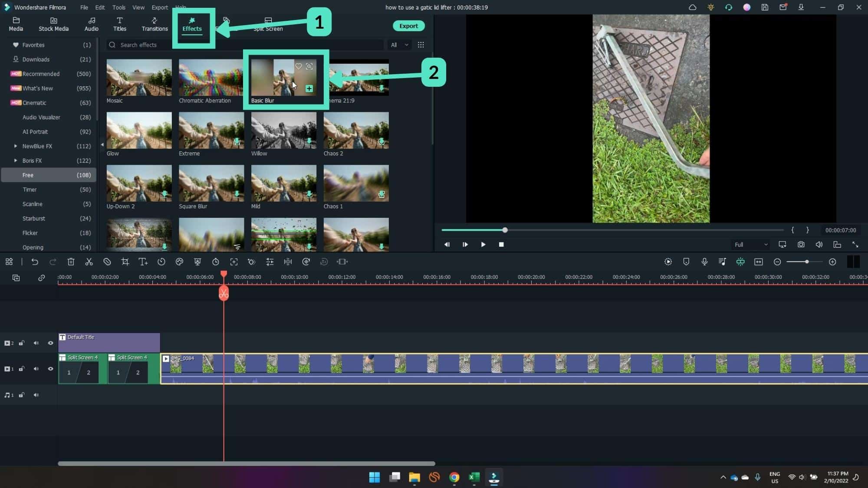Open the File menu
Viewport: 868px width, 488px height.
coord(84,7)
